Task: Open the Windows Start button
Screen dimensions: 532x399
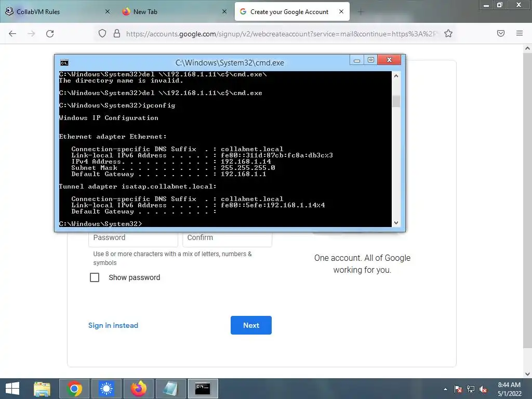Action: click(x=12, y=389)
